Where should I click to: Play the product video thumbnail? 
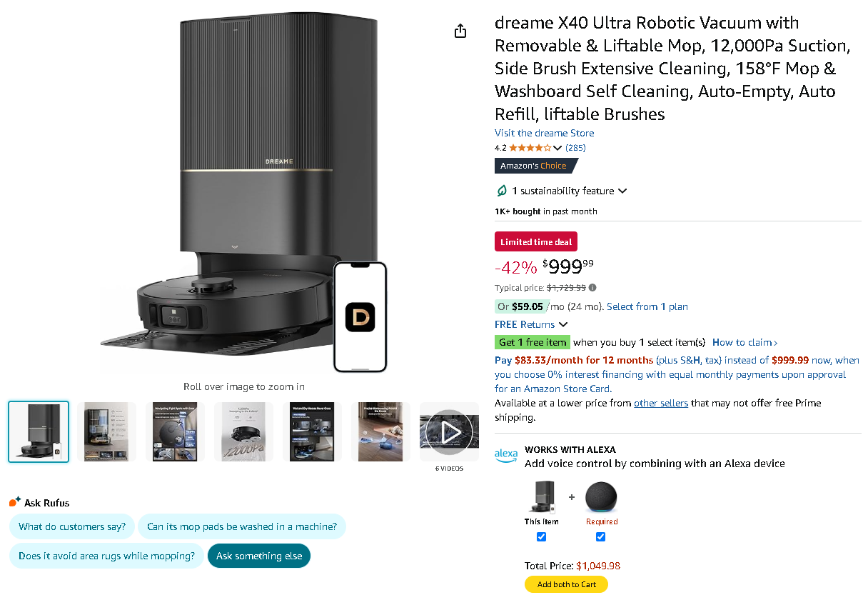coord(449,431)
